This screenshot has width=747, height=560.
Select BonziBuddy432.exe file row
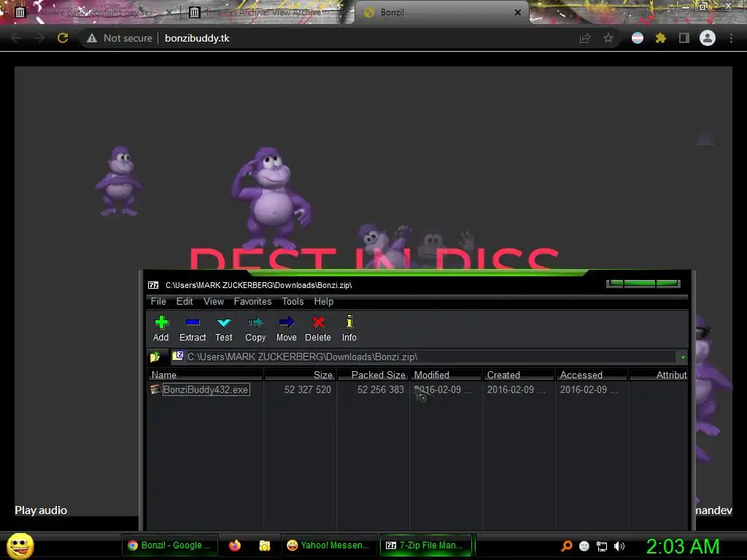click(417, 389)
